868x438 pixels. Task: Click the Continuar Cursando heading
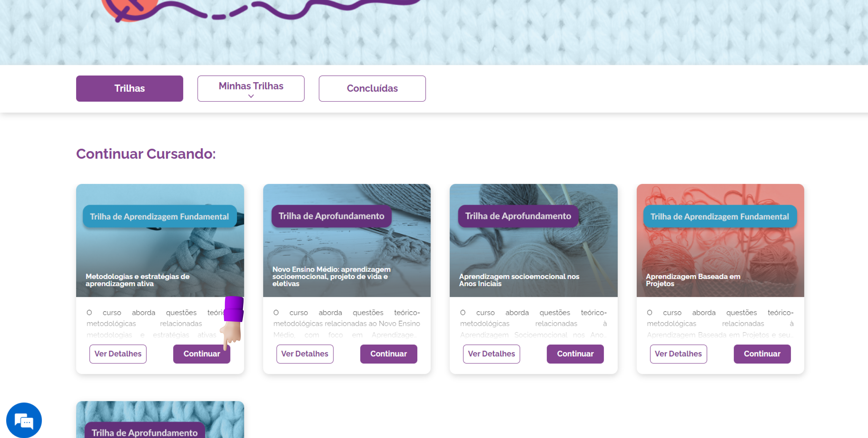(x=146, y=154)
